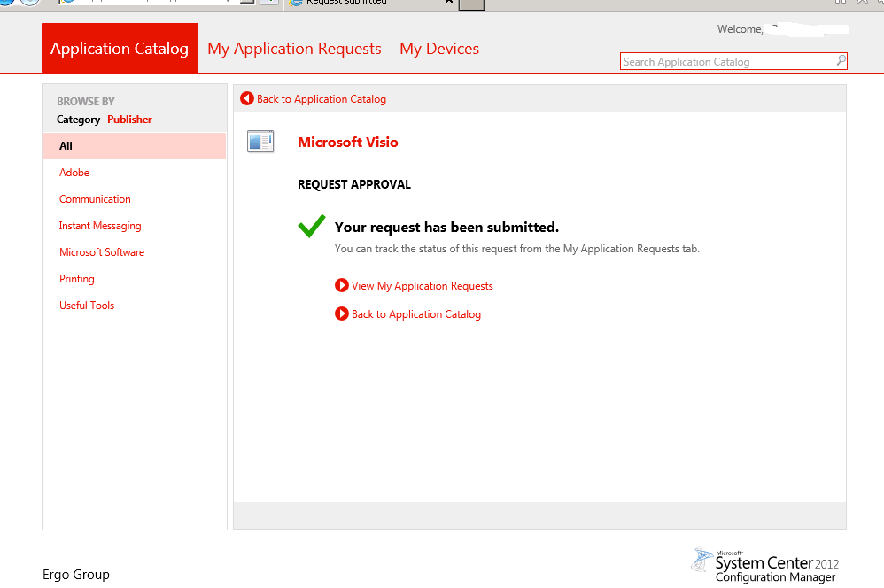Select the Instant Messaging category
Screen dimensions: 884x588
pyautogui.click(x=100, y=226)
